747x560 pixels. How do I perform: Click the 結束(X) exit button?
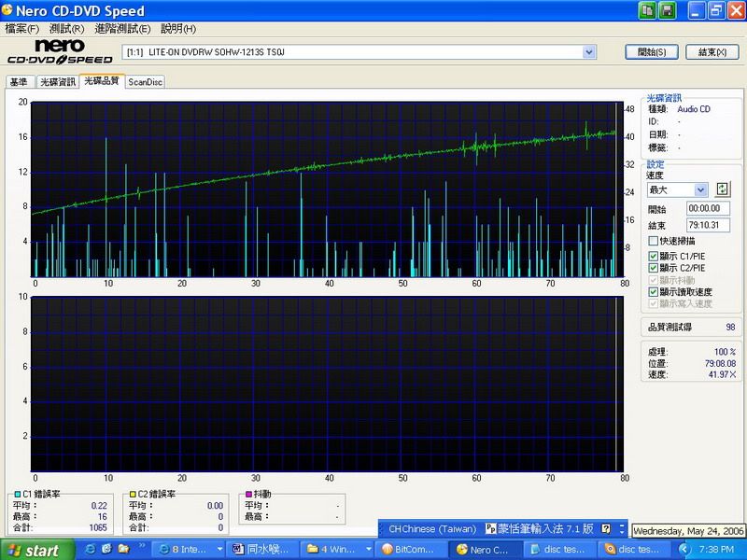click(712, 52)
